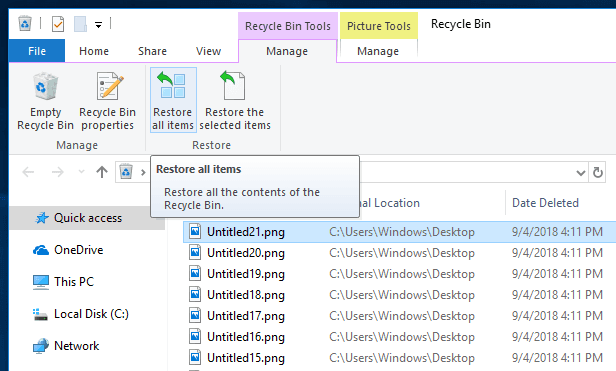The width and height of the screenshot is (616, 371).
Task: Click Empty Recycle Bin button
Action: coord(45,101)
